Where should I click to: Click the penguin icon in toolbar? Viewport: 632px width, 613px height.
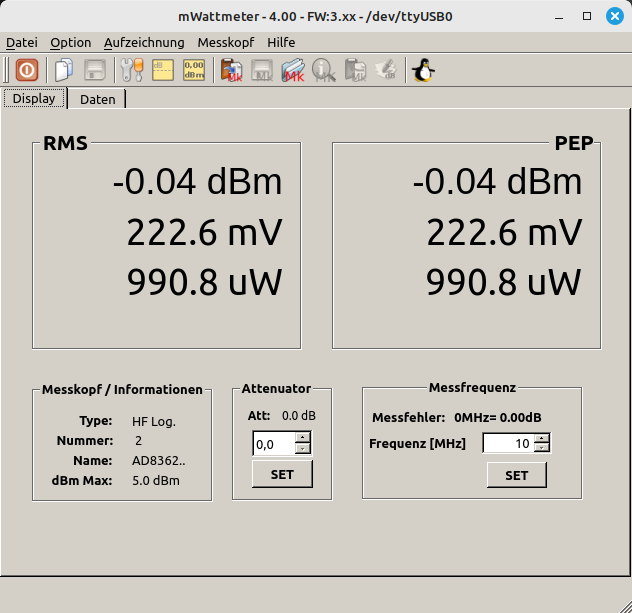(423, 70)
